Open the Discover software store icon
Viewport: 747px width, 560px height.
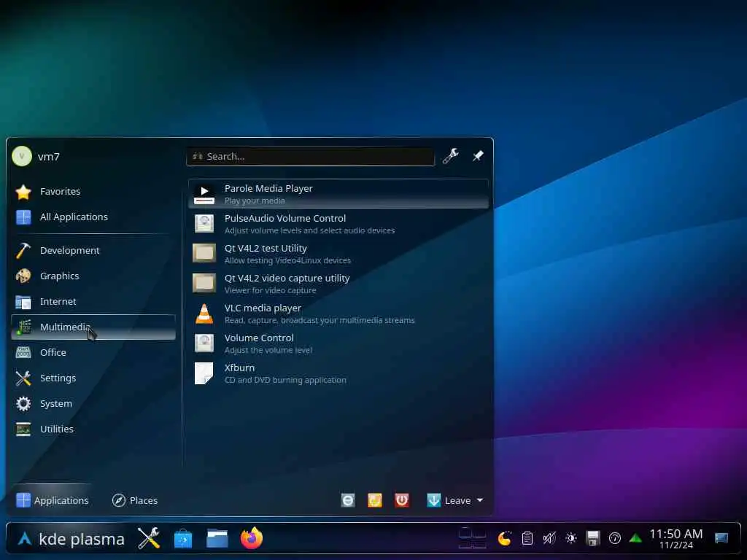(183, 539)
